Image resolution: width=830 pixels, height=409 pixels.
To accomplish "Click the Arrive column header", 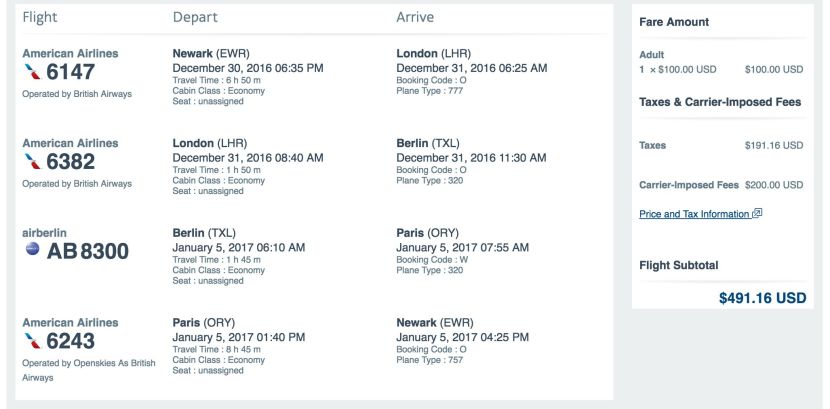I will 416,17.
